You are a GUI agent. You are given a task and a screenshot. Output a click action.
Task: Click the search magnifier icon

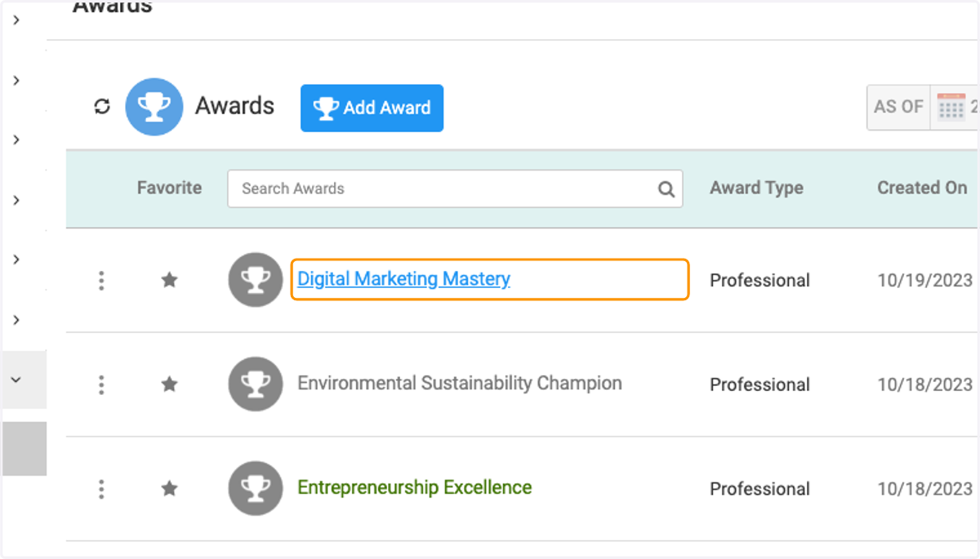click(666, 189)
